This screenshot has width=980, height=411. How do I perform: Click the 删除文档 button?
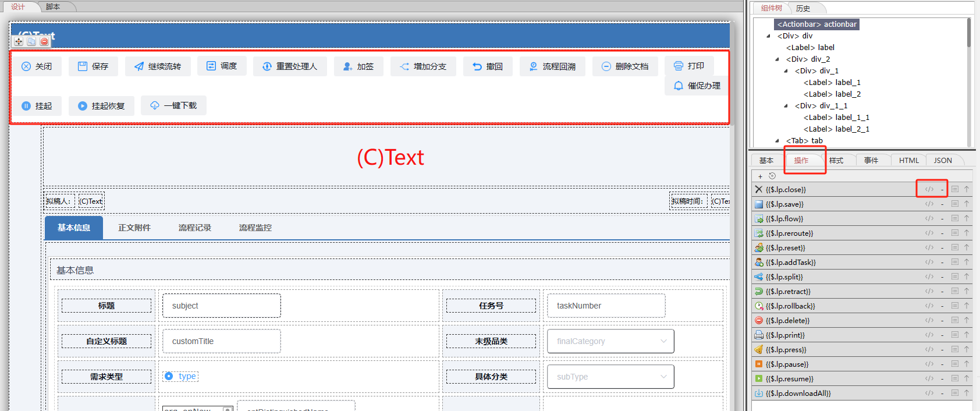pyautogui.click(x=625, y=66)
